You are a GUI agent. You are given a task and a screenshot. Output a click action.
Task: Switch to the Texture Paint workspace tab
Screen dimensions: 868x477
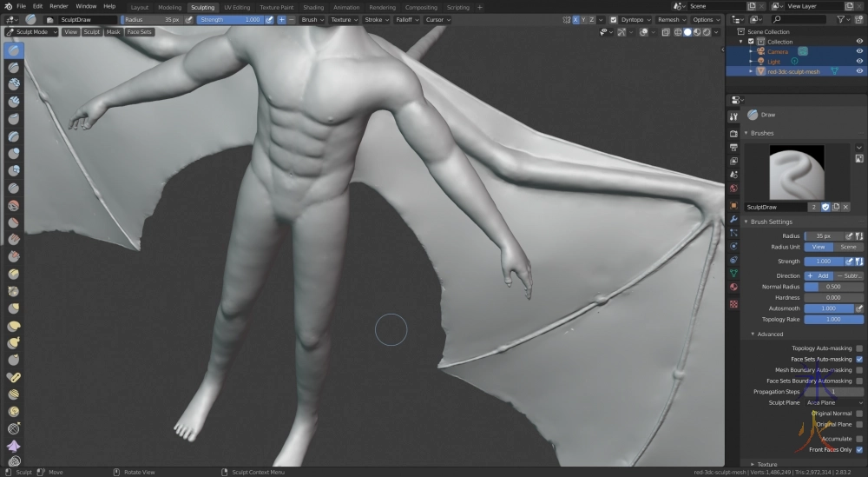(276, 7)
